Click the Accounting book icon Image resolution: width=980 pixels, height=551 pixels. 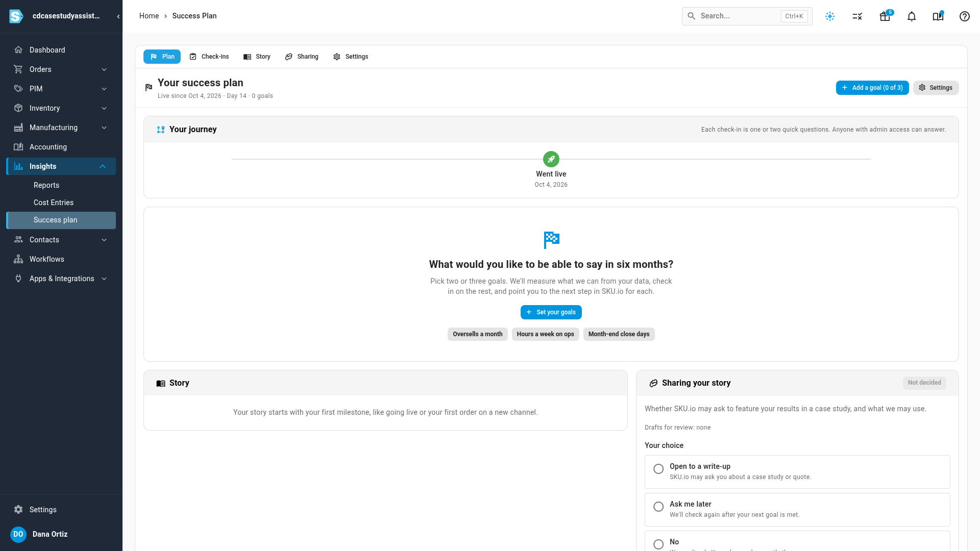click(18, 147)
